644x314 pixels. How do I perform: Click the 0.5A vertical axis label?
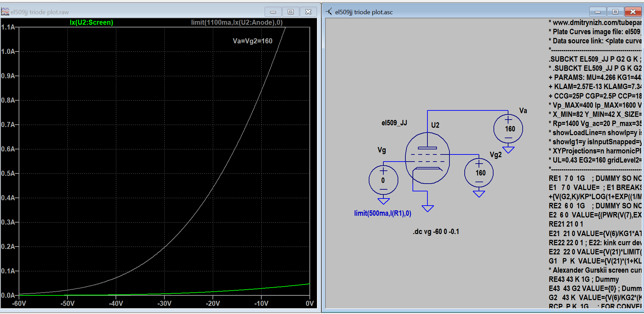8,173
